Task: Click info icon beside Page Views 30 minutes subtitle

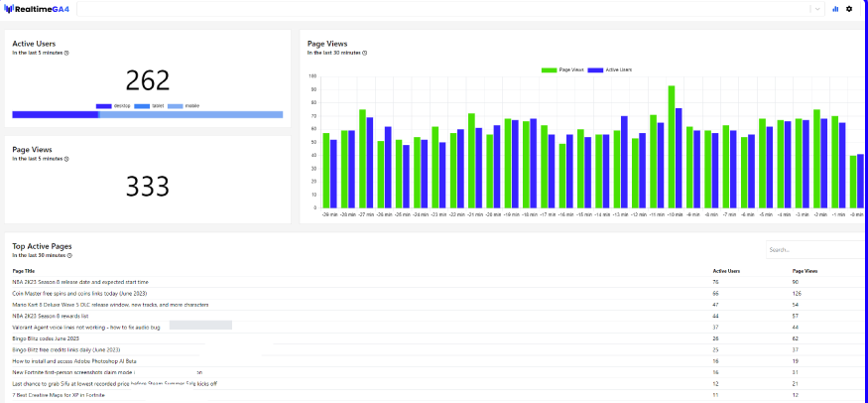Action: [x=364, y=54]
